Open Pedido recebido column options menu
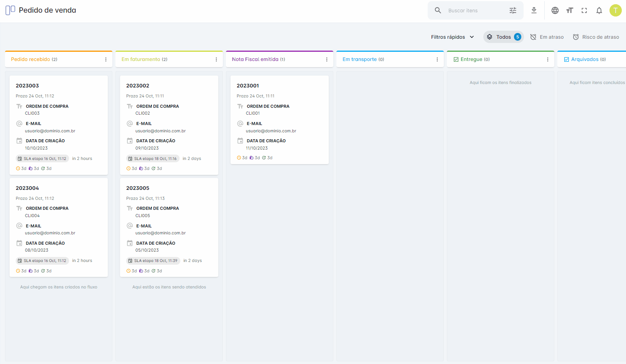Viewport: 626px width, 364px height. coord(106,59)
